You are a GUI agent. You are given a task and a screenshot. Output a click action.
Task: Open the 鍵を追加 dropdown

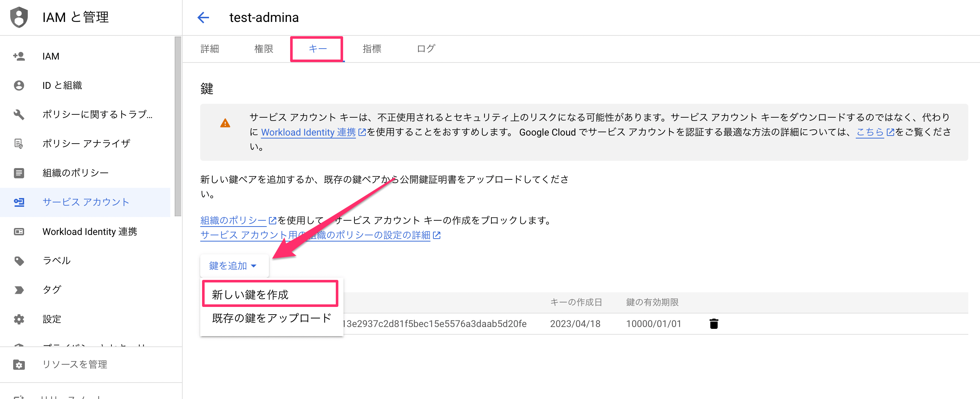(x=234, y=266)
